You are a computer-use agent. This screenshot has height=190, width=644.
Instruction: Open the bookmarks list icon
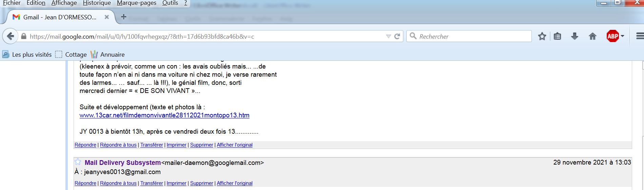[558, 36]
